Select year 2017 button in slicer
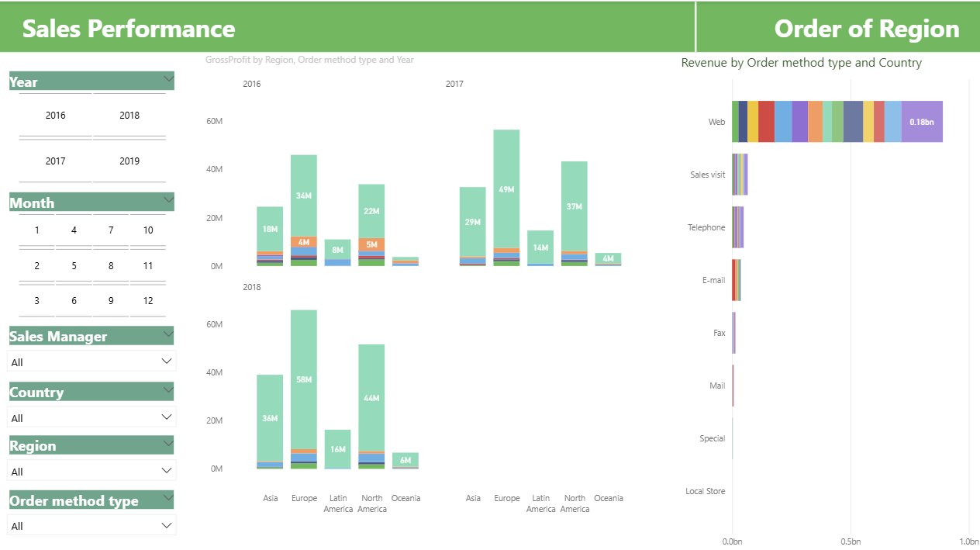Image resolution: width=980 pixels, height=550 pixels. click(x=56, y=161)
